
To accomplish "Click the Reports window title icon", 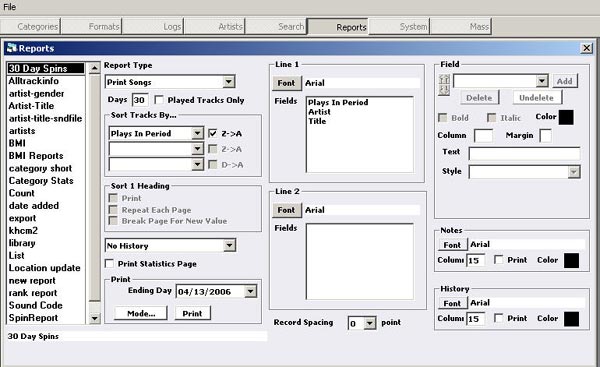I will click(x=12, y=48).
